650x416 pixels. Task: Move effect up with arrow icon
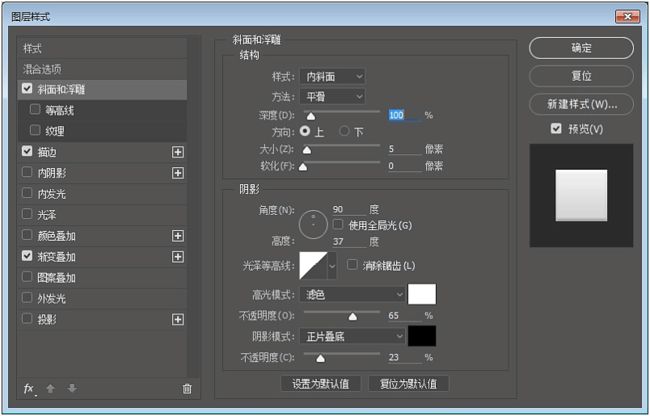[51, 388]
